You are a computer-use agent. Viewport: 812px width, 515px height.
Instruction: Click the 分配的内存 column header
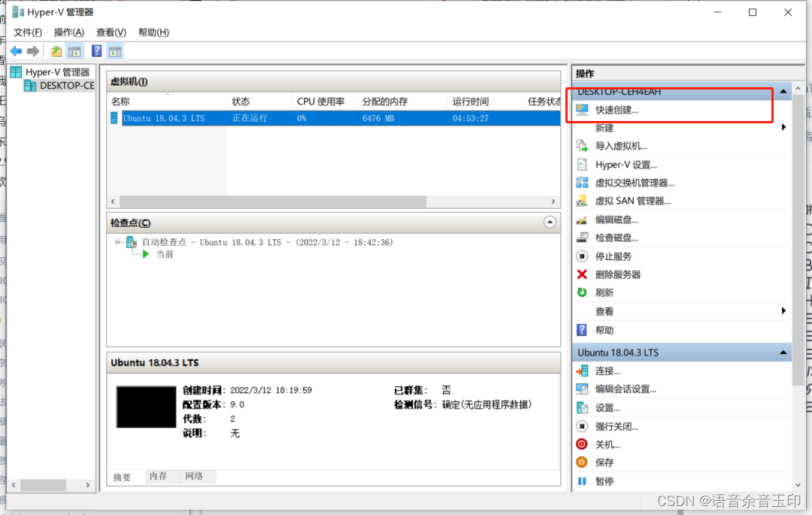click(402, 101)
